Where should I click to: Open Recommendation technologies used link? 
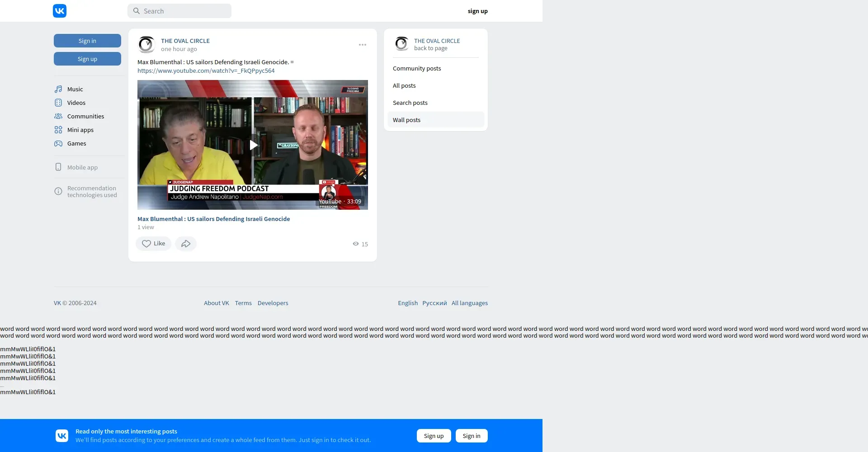tap(92, 192)
